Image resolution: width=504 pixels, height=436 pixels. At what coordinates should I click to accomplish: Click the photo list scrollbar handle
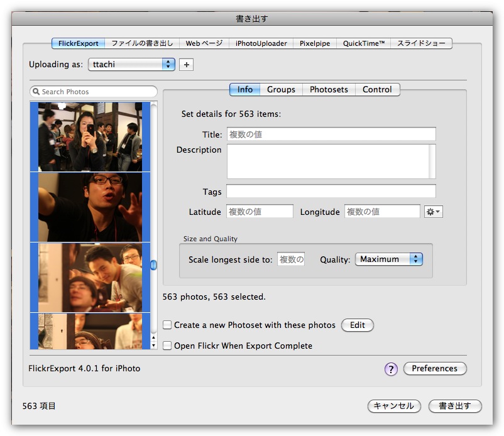click(x=153, y=265)
